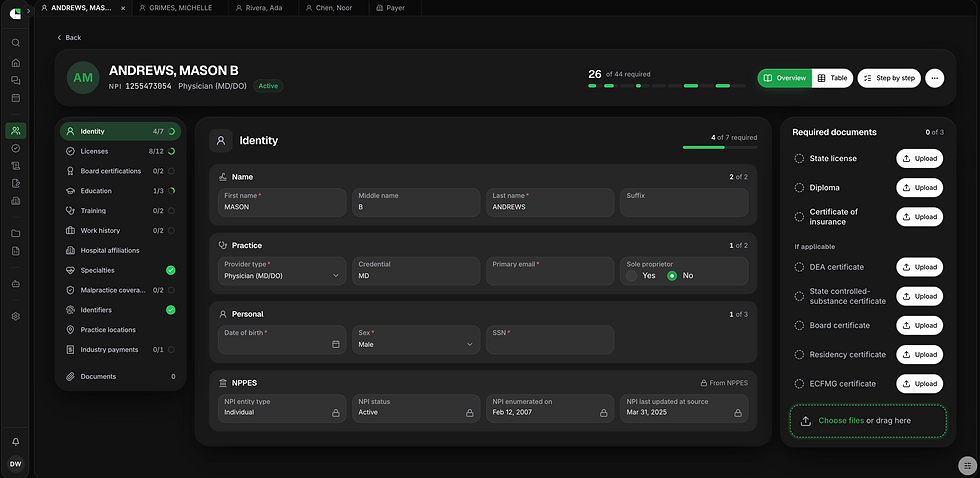This screenshot has height=478, width=980.
Task: Open Hospital affiliations section
Action: 120,251
